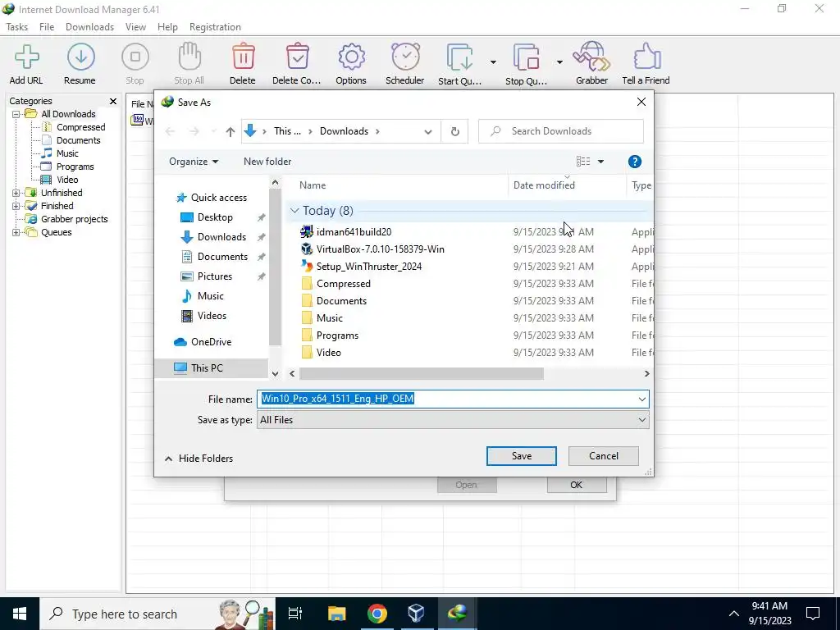Click the Tell a Friend thumbs-up icon
The width and height of the screenshot is (840, 630).
(x=646, y=57)
